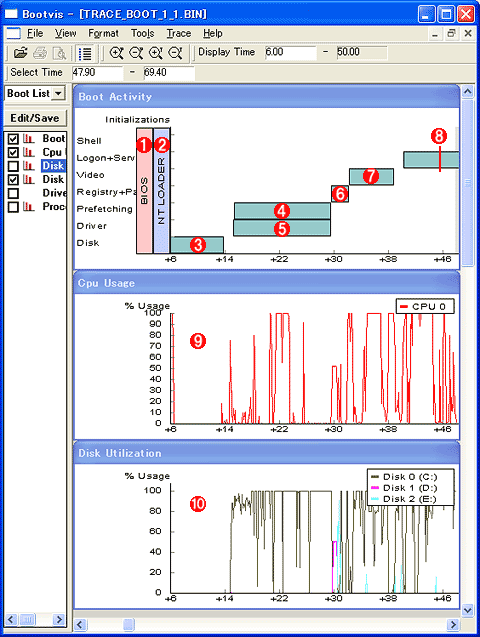Click the Edit/Save button
This screenshot has width=480, height=637.
pos(35,118)
